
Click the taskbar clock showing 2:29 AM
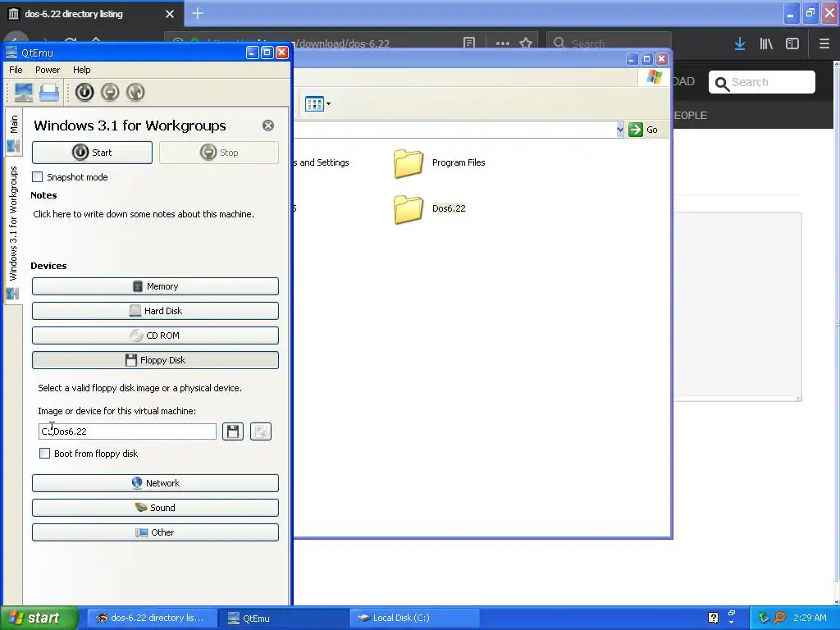tap(810, 618)
